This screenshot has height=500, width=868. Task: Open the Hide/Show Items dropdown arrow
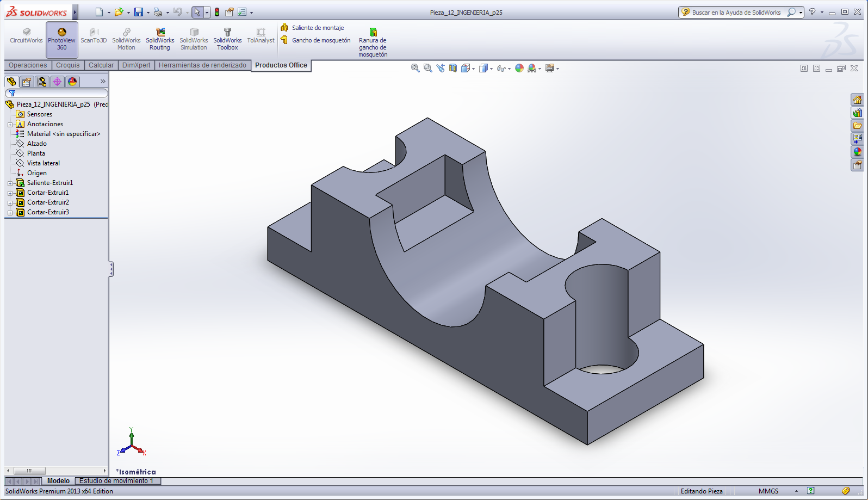coord(509,69)
